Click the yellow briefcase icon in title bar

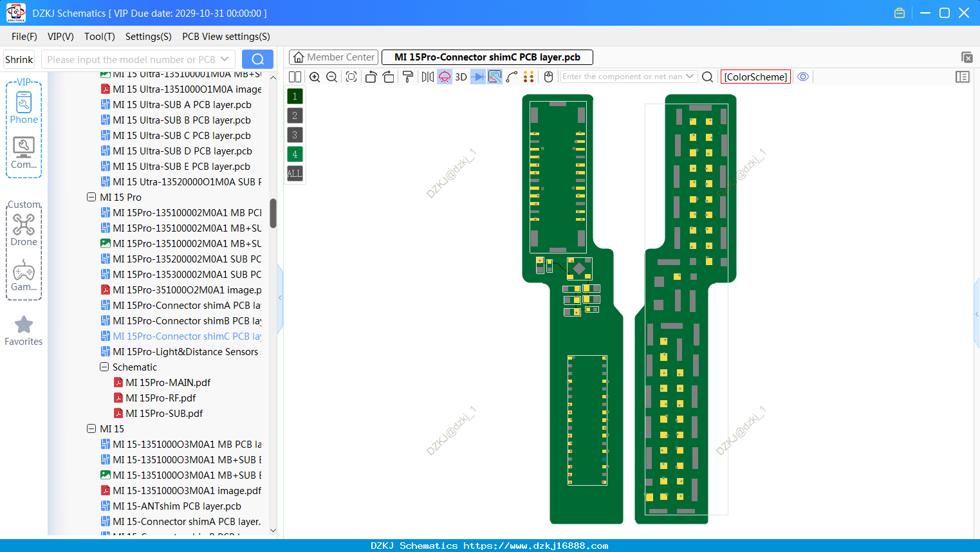[x=900, y=13]
